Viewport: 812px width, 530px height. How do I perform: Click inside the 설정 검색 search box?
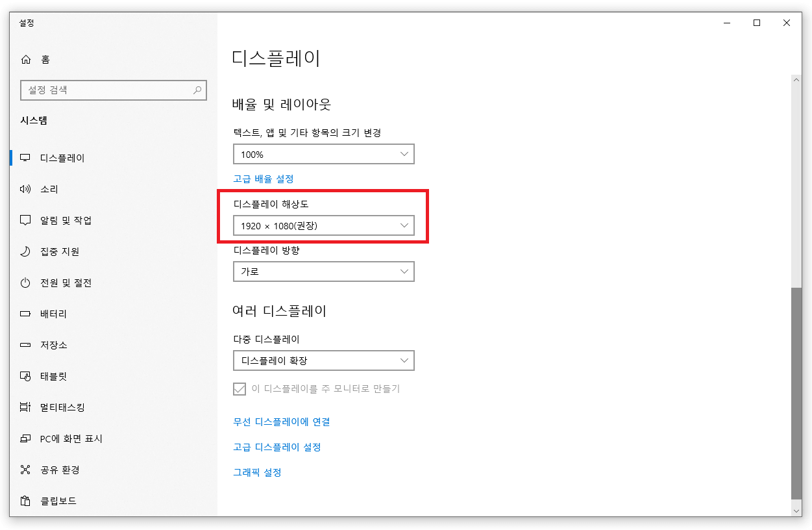114,90
